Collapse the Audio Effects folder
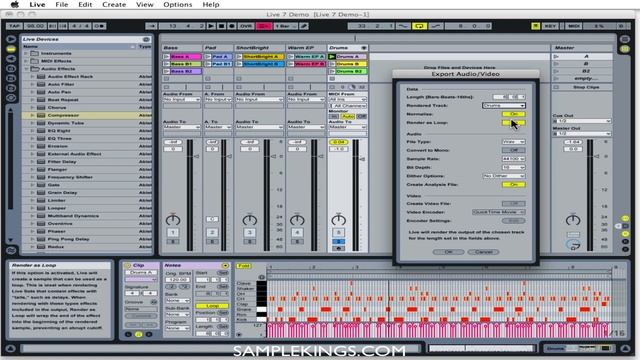Screen dimensions: 640x360 pyautogui.click(x=26, y=69)
